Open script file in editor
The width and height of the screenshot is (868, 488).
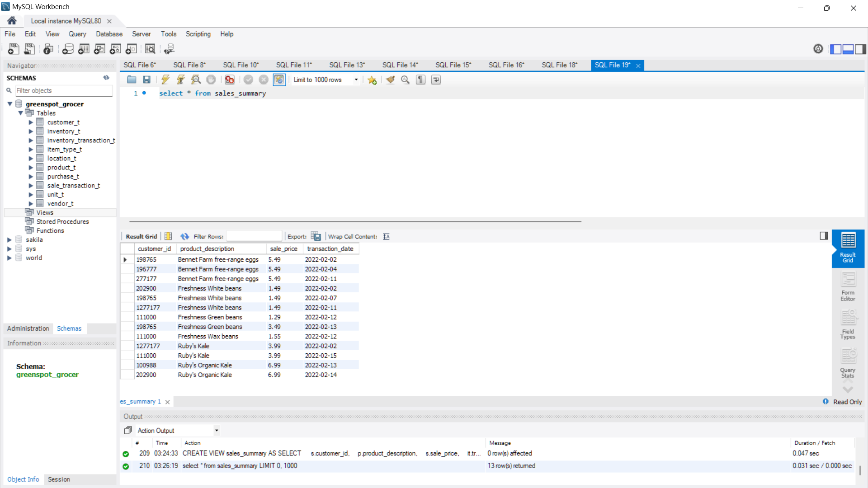click(132, 80)
